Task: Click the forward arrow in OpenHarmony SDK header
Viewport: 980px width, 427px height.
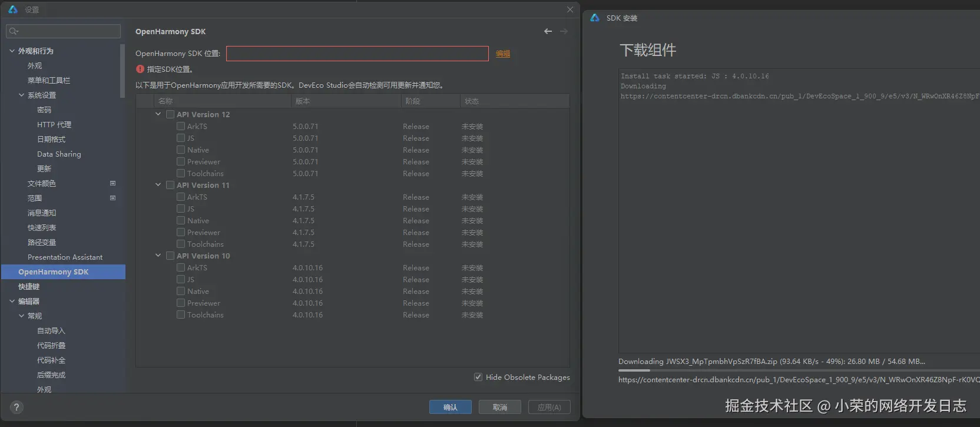Action: 564,31
